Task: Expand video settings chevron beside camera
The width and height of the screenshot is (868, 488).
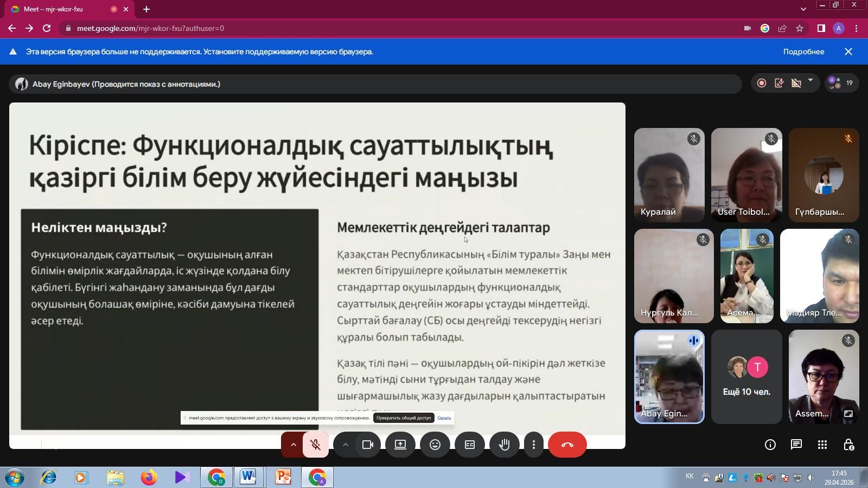Action: tap(345, 445)
